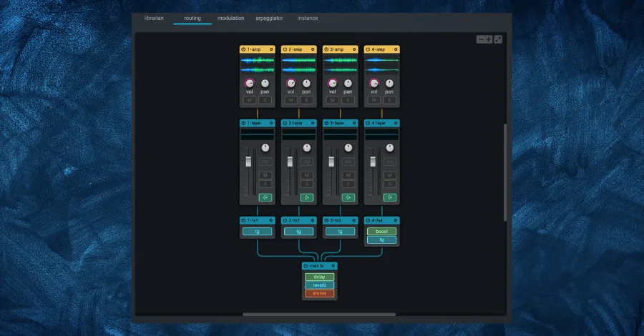This screenshot has width=644, height=336.
Task: Click the 3·smp waveform display
Action: [341, 65]
